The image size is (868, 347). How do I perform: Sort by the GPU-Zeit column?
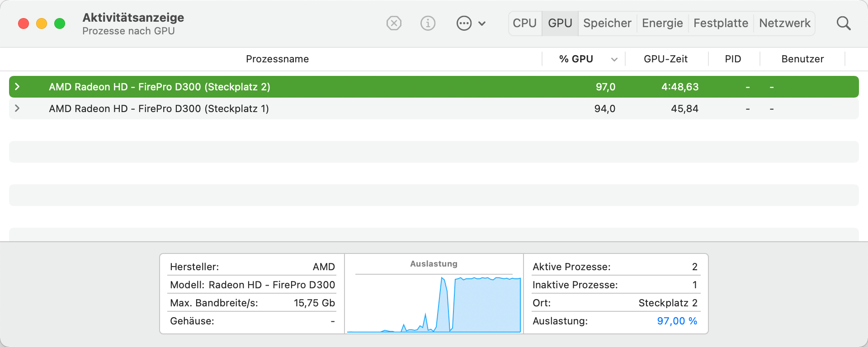(665, 59)
